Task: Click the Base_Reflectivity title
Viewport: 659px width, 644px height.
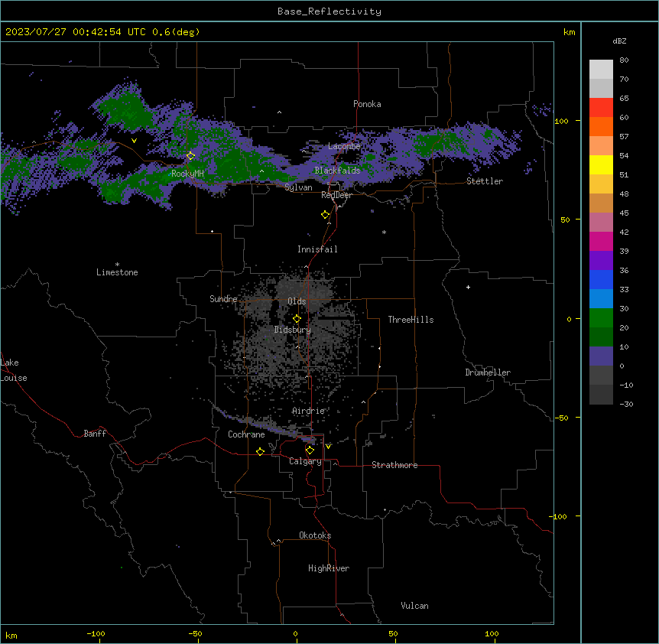Action: tap(329, 11)
